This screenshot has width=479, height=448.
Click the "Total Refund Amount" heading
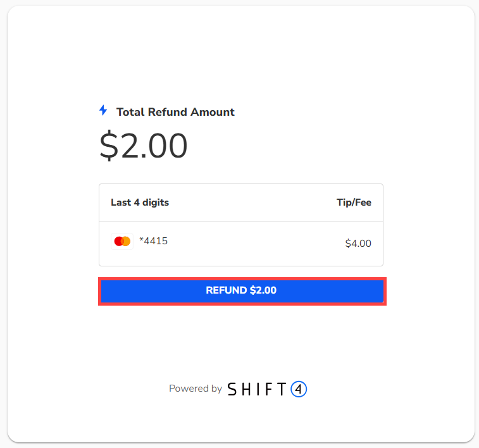(175, 112)
